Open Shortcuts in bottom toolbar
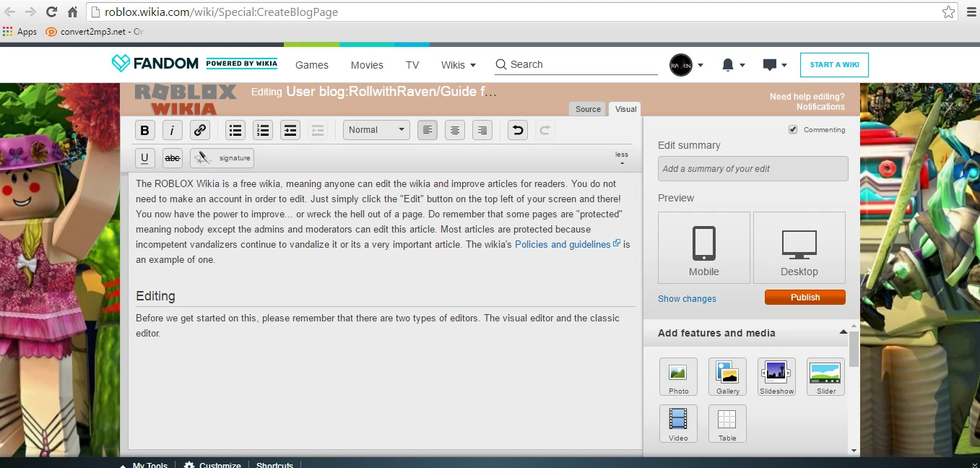 tap(274, 465)
